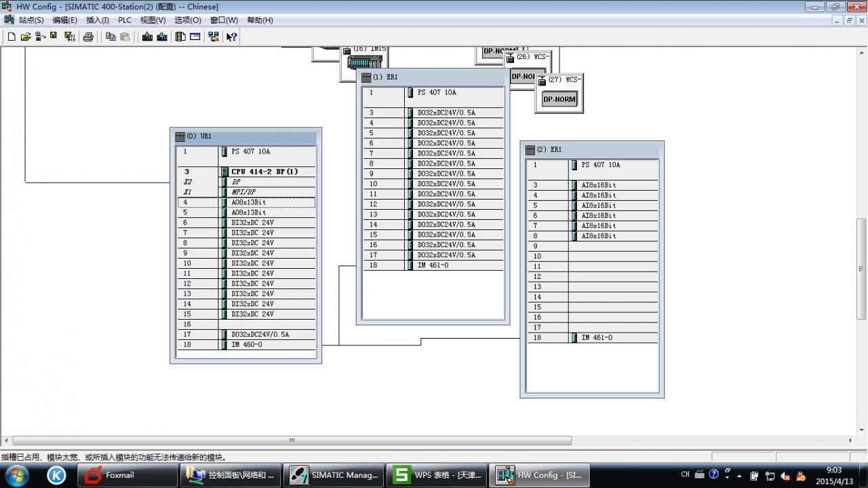Viewport: 868px width, 488px height.
Task: Select the empty slot 16 in UR1
Action: pyautogui.click(x=246, y=324)
